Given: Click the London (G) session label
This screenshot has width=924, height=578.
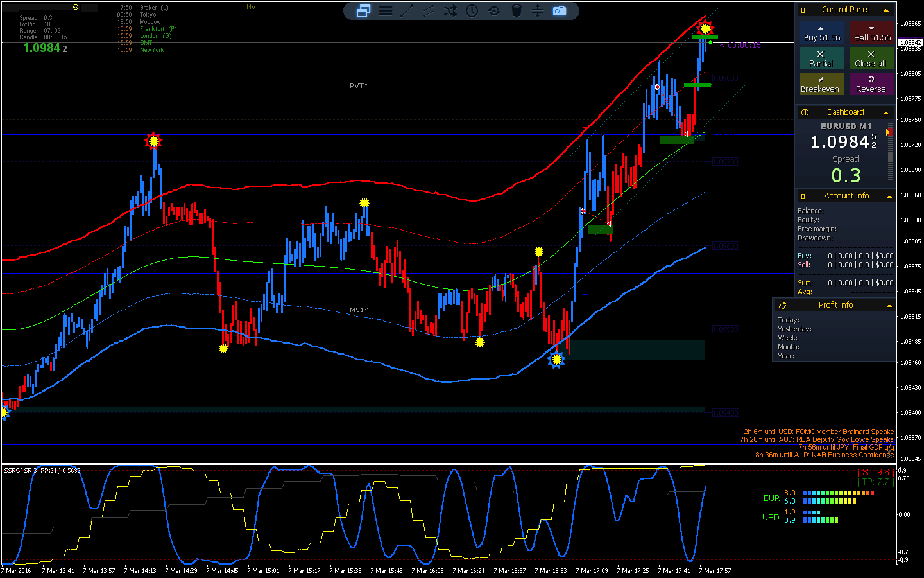Looking at the screenshot, I should pos(156,36).
